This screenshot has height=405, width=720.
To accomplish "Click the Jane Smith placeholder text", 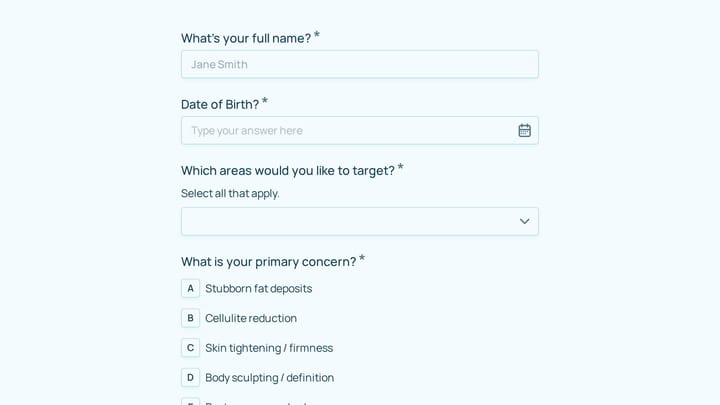I will (219, 64).
